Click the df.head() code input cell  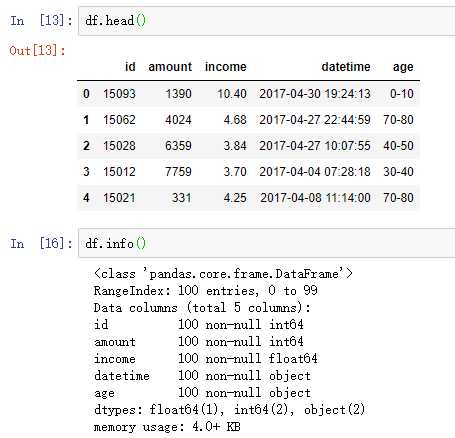(x=267, y=20)
